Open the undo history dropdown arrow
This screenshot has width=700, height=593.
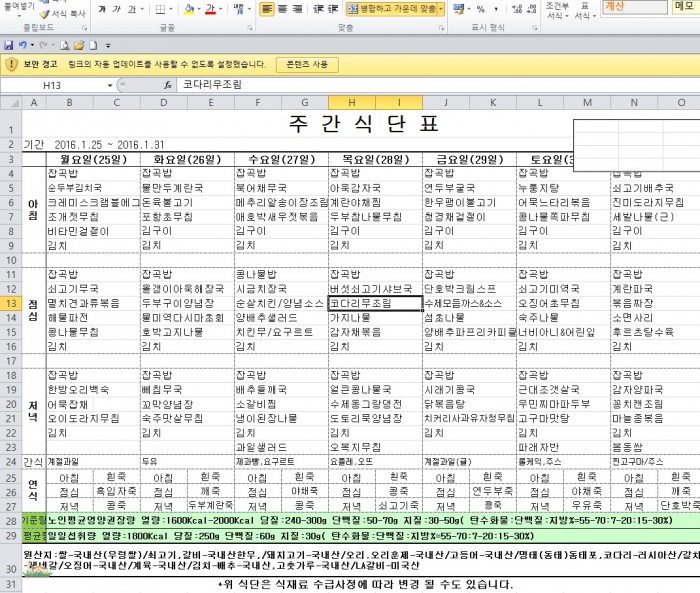32,45
